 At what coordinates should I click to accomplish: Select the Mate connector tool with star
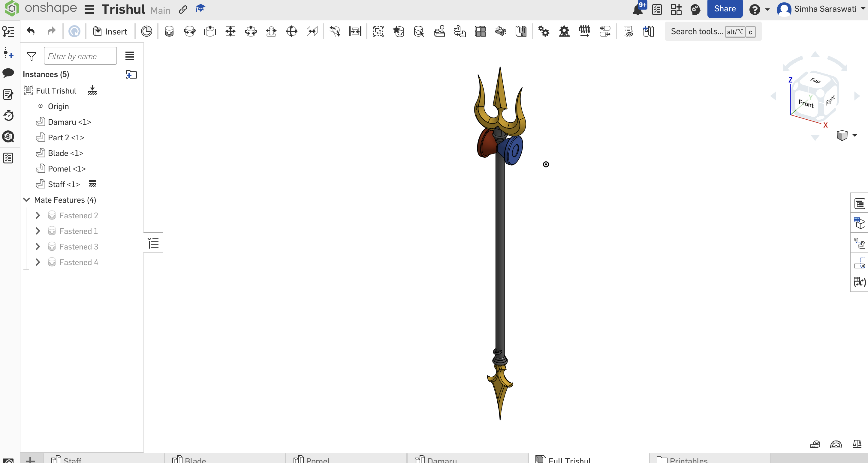coord(399,31)
